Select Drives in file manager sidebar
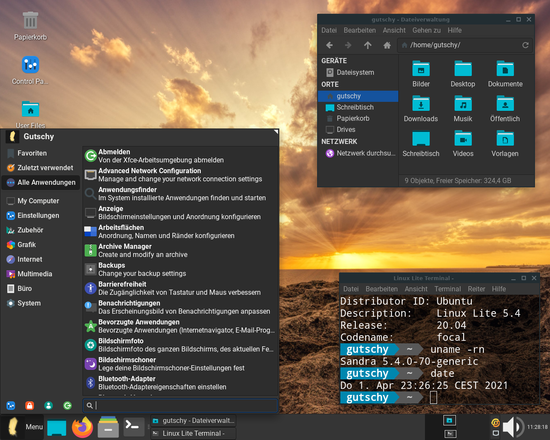Screen dimensions: 550x440 pyautogui.click(x=358, y=130)
